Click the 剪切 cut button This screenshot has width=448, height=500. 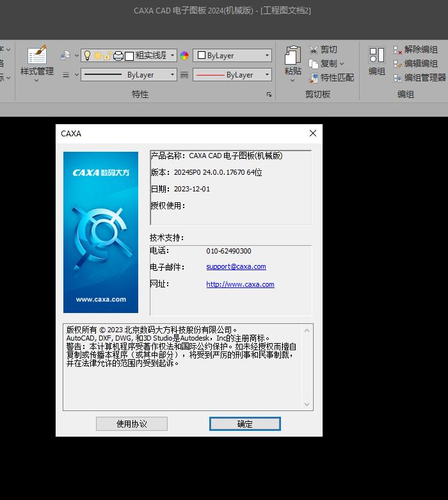pyautogui.click(x=323, y=49)
